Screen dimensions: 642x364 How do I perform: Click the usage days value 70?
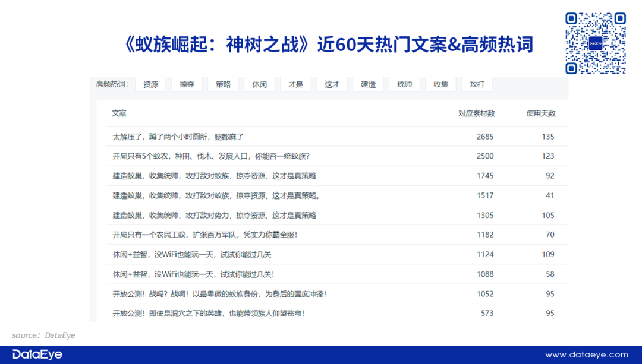coord(550,235)
